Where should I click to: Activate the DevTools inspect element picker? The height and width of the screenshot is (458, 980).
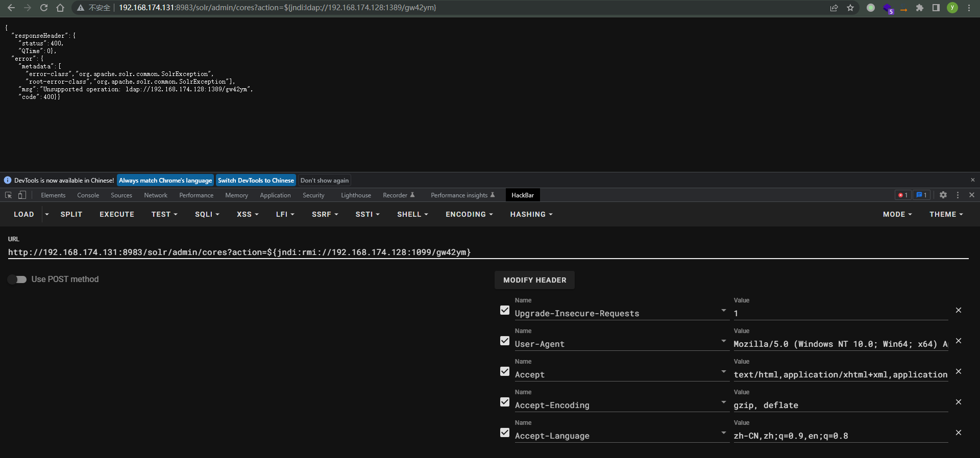[9, 195]
